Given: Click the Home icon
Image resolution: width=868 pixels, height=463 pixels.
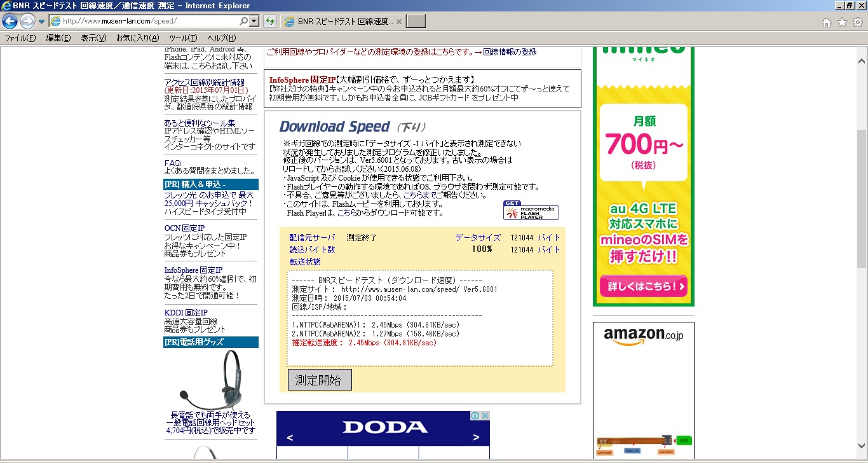Looking at the screenshot, I should [827, 22].
